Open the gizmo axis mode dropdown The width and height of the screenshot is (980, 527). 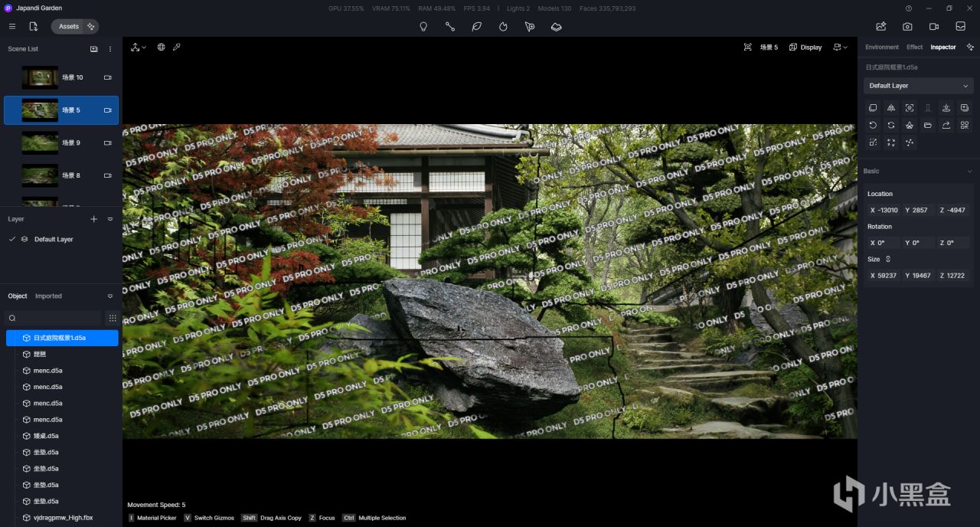[139, 47]
